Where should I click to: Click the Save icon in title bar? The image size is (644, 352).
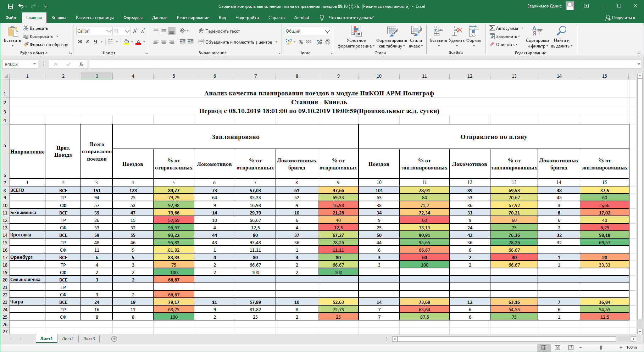(10, 6)
